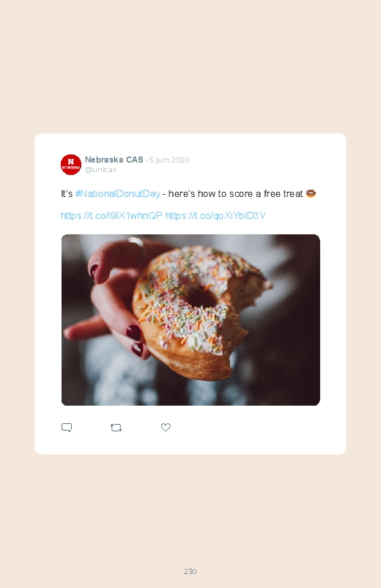Click the donut's center hole in photo
The width and height of the screenshot is (381, 588).
[201, 298]
